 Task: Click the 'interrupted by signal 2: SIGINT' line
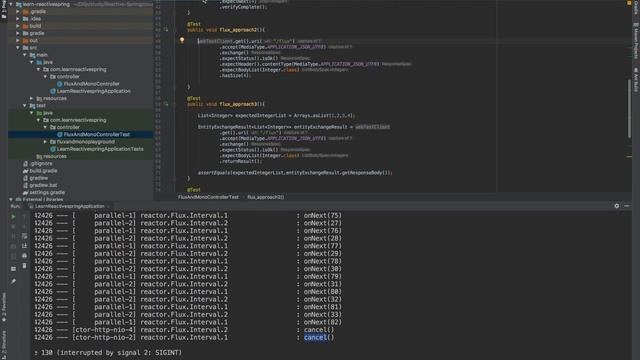coord(108,353)
